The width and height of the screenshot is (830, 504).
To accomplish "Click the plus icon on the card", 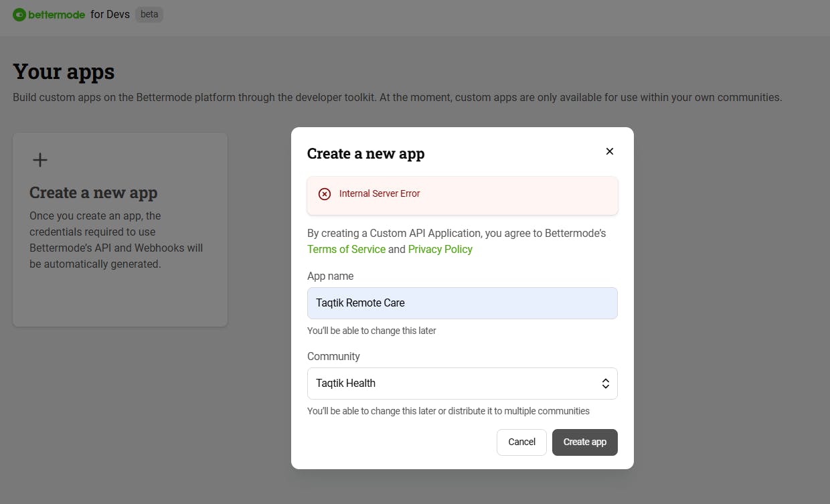I will pos(40,160).
